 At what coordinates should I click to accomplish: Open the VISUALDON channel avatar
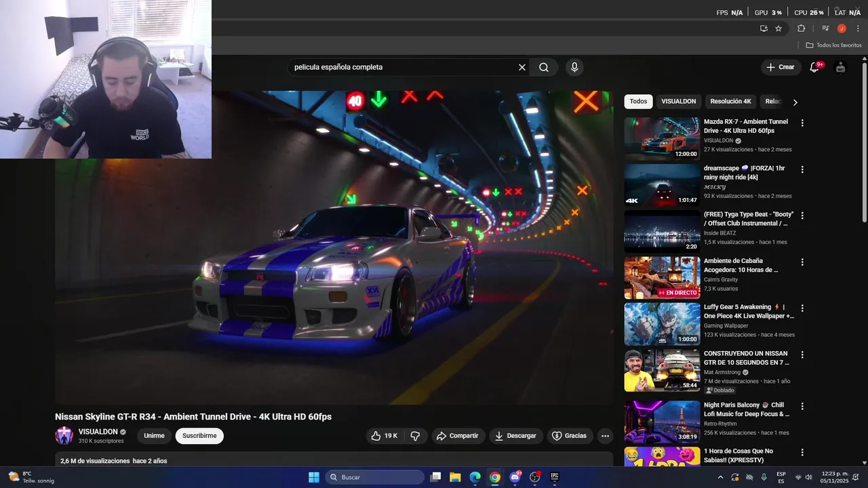[64, 436]
